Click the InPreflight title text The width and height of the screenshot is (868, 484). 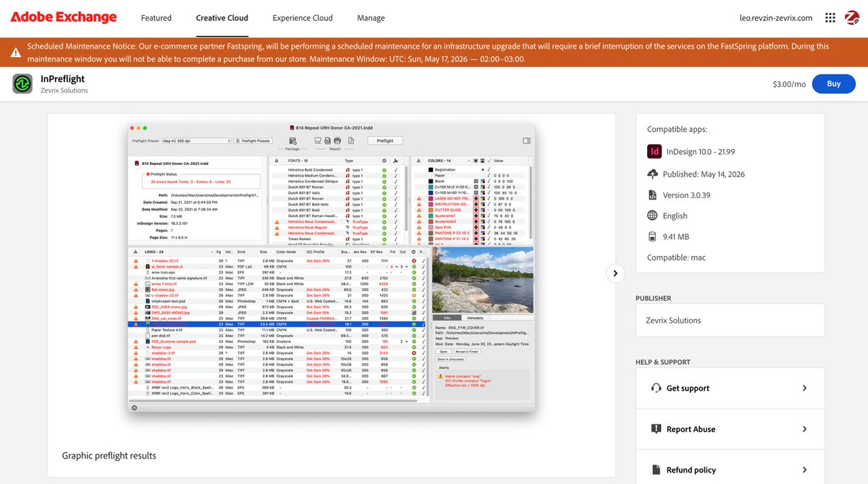pyautogui.click(x=62, y=79)
